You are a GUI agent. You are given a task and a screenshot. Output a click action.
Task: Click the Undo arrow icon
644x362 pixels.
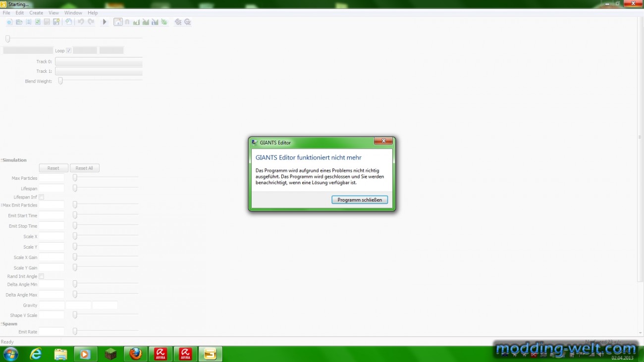point(81,22)
